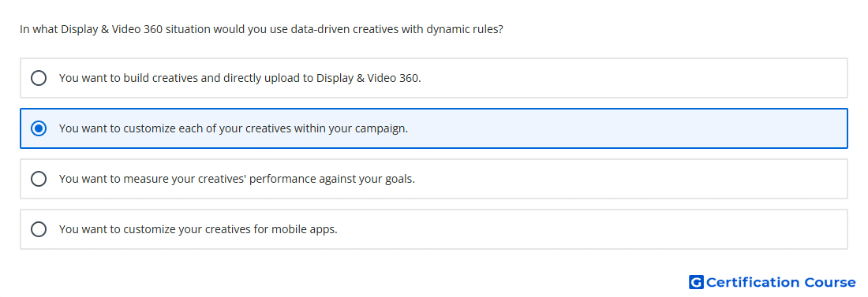Click the selected radio for customizing each creative
The height and width of the screenshot is (297, 868).
[39, 128]
